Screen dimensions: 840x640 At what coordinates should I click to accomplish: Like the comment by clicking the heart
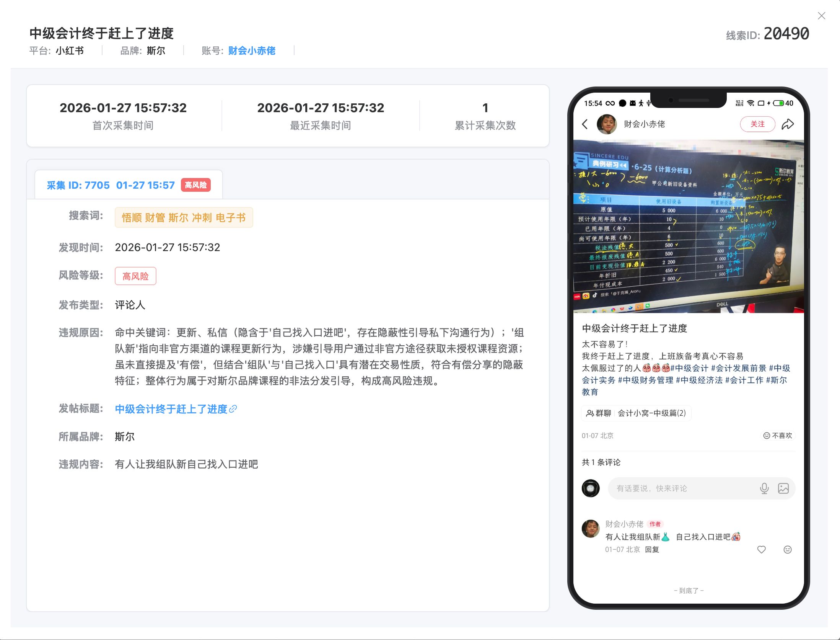[x=762, y=549]
